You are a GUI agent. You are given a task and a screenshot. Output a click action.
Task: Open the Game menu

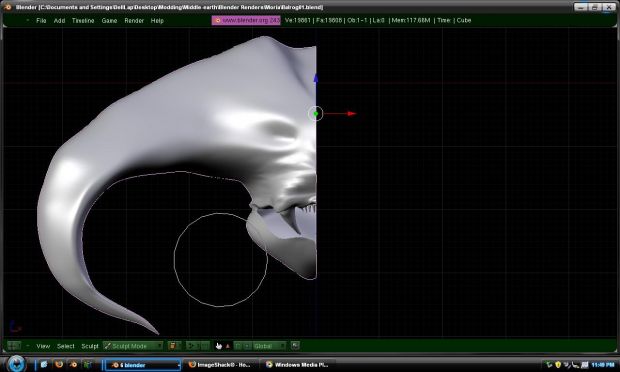tap(109, 21)
